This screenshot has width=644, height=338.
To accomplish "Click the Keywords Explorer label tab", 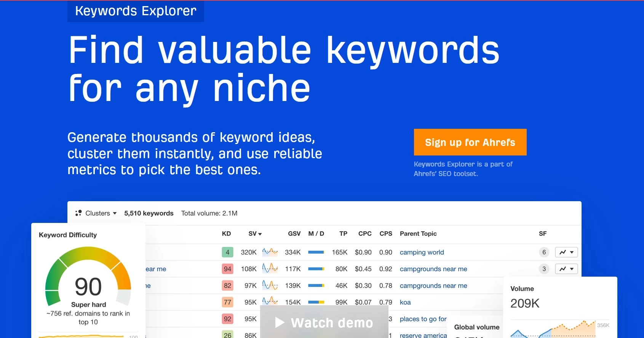I will (x=136, y=11).
